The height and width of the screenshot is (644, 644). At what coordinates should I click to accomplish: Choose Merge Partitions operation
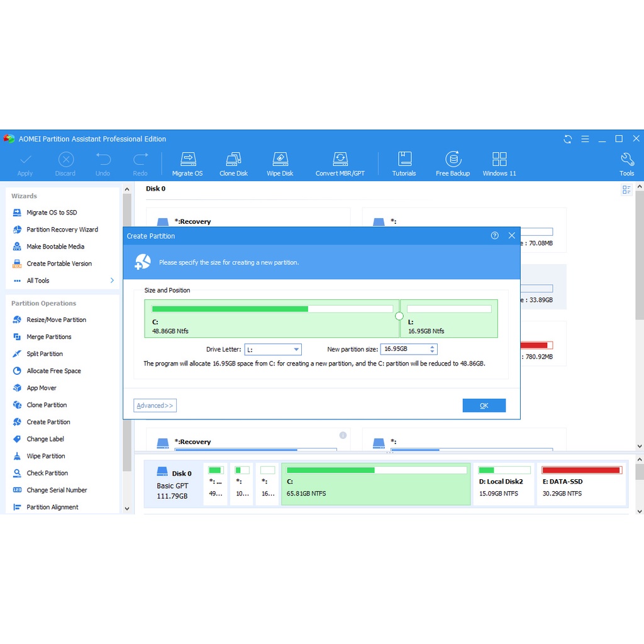tap(49, 337)
